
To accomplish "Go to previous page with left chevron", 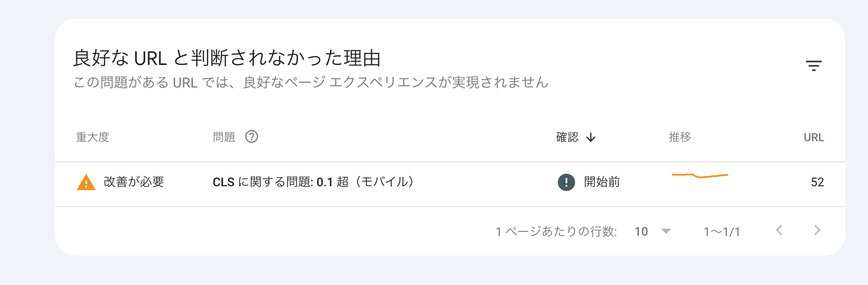I will point(779,230).
